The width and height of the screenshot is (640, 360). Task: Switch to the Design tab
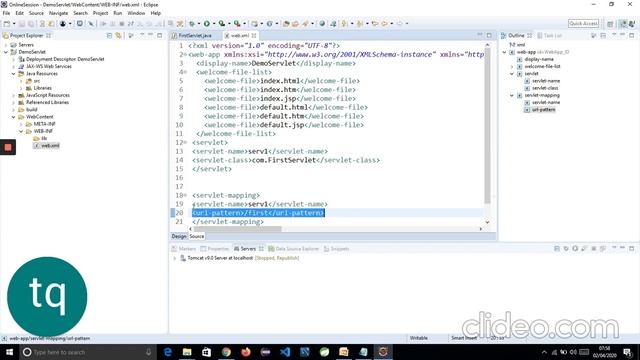(x=179, y=236)
